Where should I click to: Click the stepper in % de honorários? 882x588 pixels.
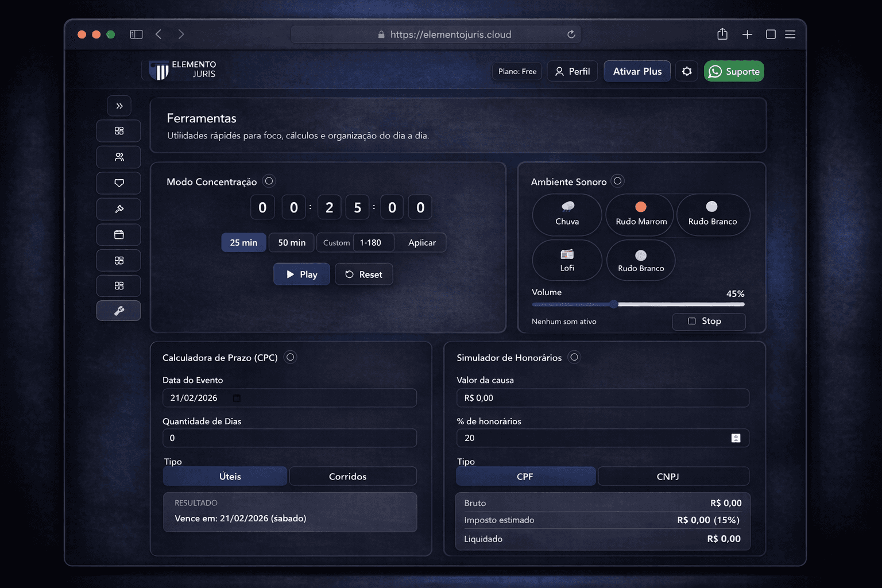(x=736, y=438)
